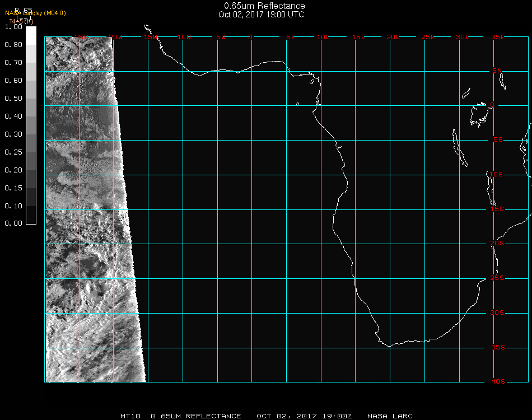Click the white top segment of the reflectance colorbar
The height and width of the screenshot is (420, 532).
[x=31, y=35]
